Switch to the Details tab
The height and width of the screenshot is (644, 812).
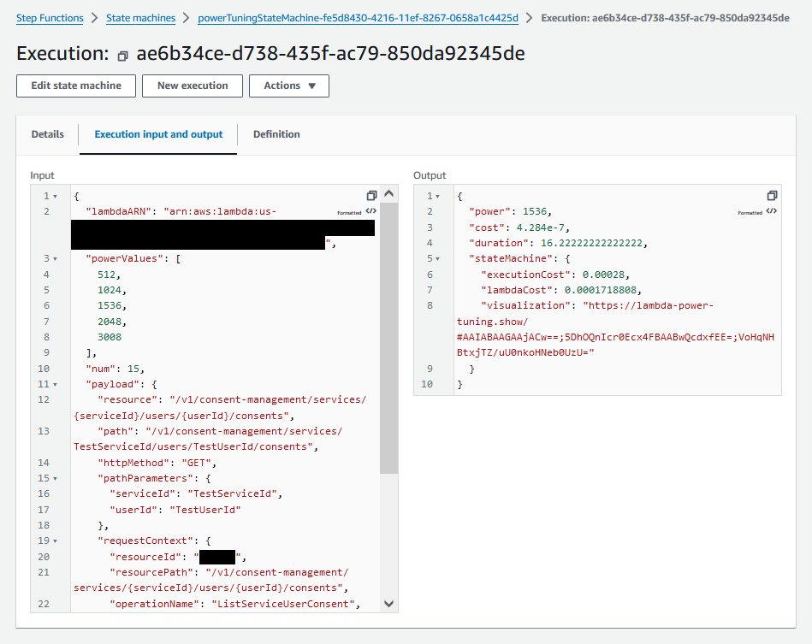coord(48,134)
